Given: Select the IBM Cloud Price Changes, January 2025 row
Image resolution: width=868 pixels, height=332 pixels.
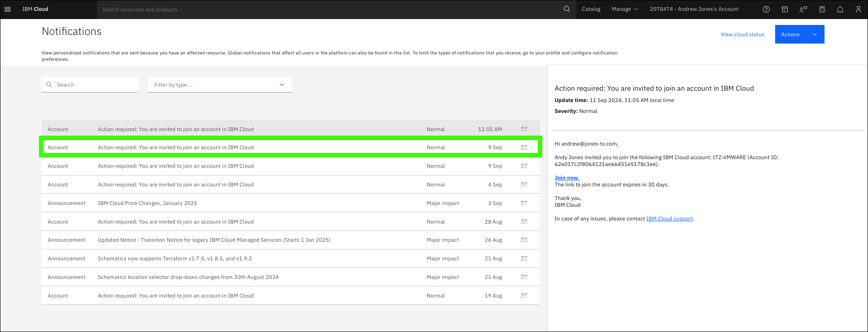Looking at the screenshot, I should coord(291,203).
